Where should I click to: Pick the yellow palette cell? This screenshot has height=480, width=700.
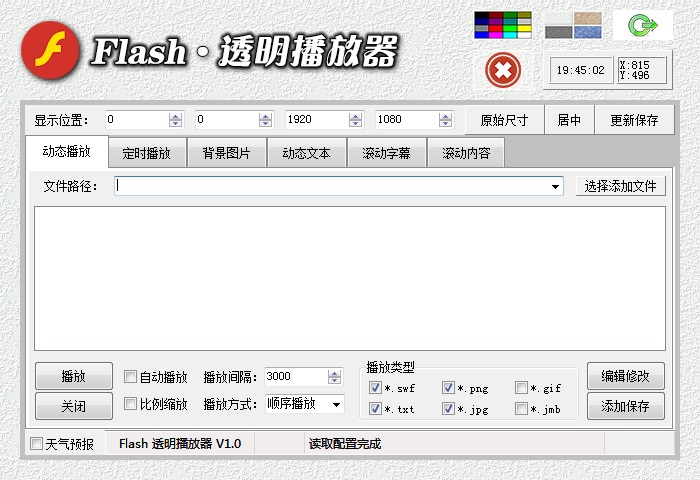coord(525,28)
